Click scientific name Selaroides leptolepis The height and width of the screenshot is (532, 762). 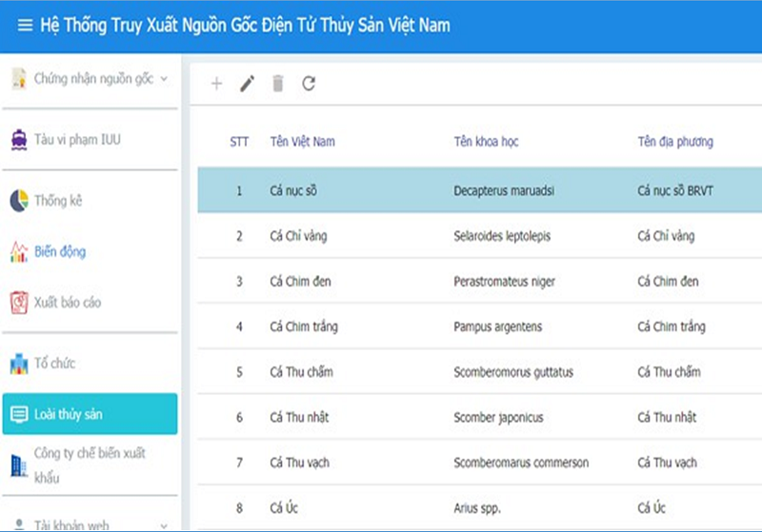point(502,236)
